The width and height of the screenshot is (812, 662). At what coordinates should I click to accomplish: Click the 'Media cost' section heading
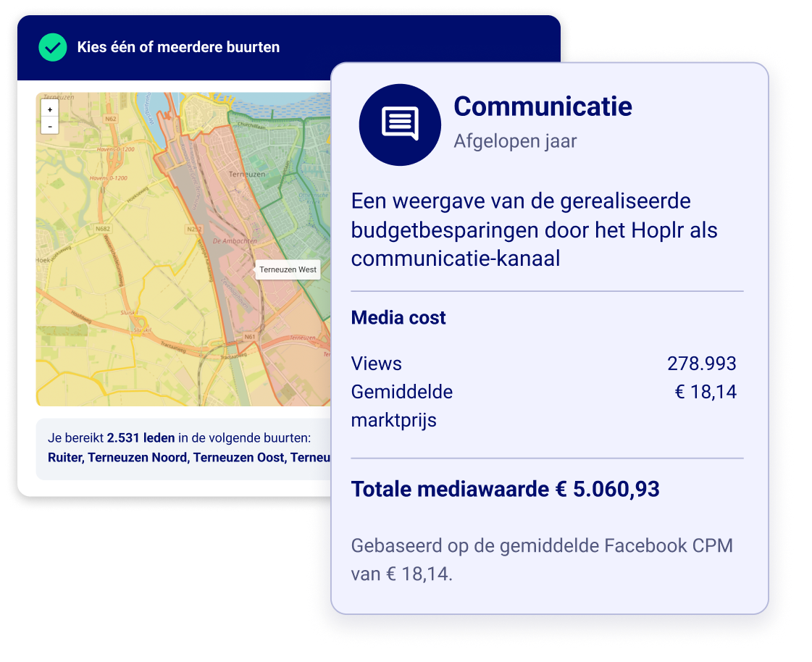tap(398, 318)
